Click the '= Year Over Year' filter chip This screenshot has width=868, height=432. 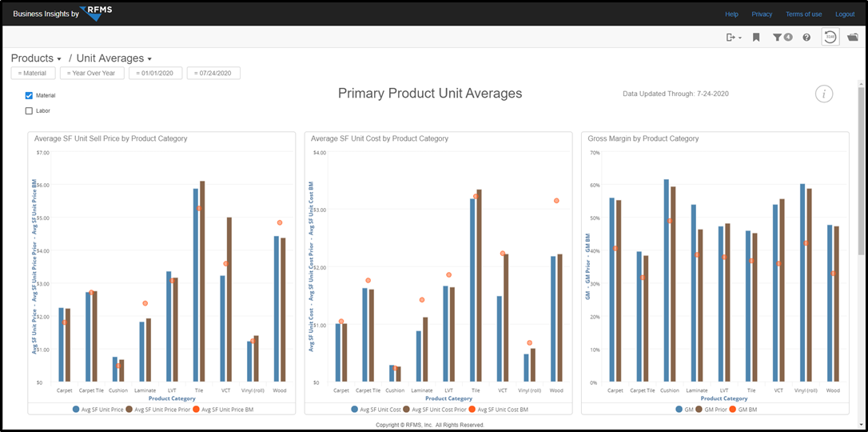pos(92,73)
